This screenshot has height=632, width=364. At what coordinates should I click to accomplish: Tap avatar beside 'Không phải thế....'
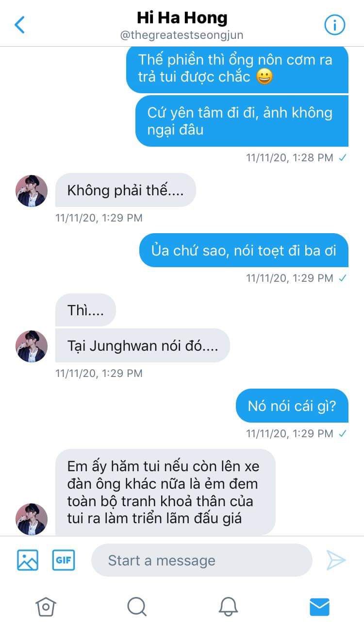click(32, 191)
